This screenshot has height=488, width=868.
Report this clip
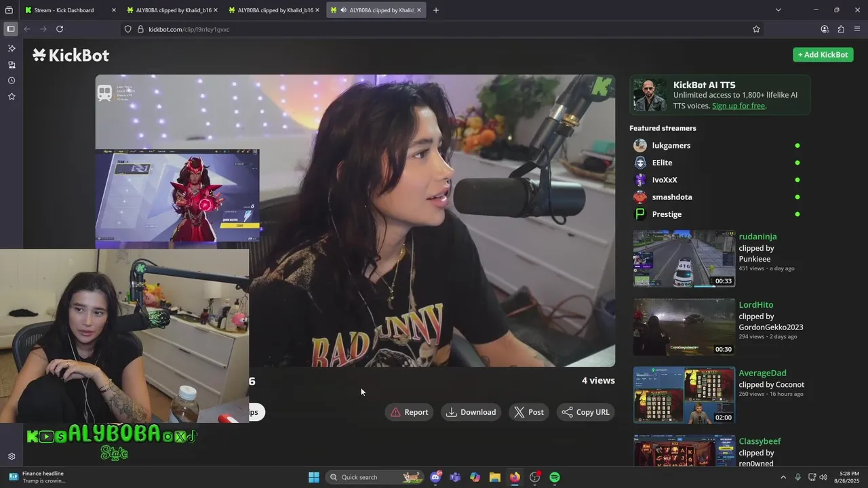click(409, 412)
